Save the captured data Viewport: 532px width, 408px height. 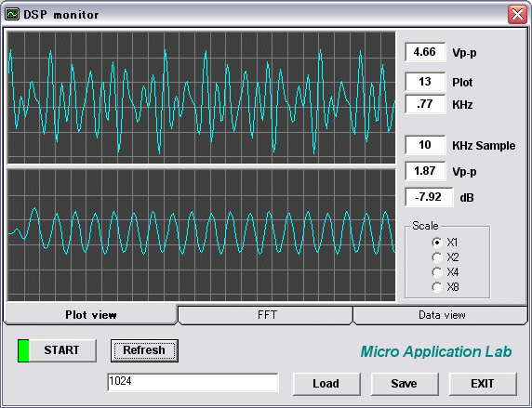pos(405,384)
